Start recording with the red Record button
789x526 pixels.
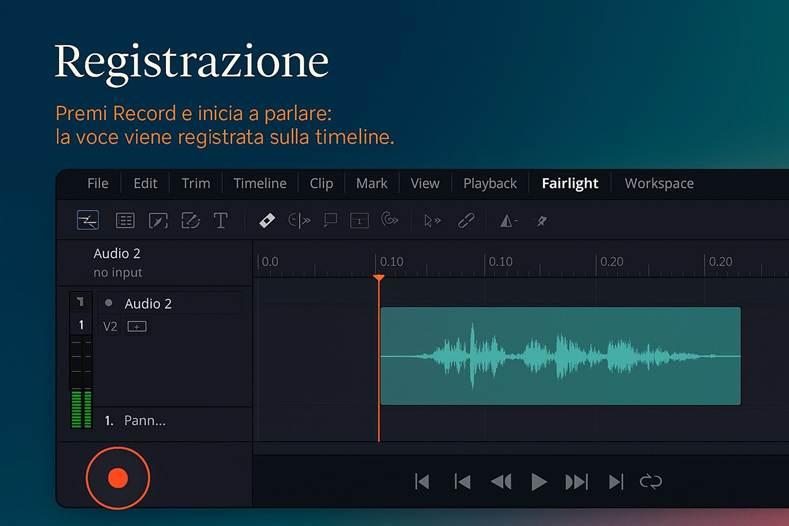click(x=118, y=478)
